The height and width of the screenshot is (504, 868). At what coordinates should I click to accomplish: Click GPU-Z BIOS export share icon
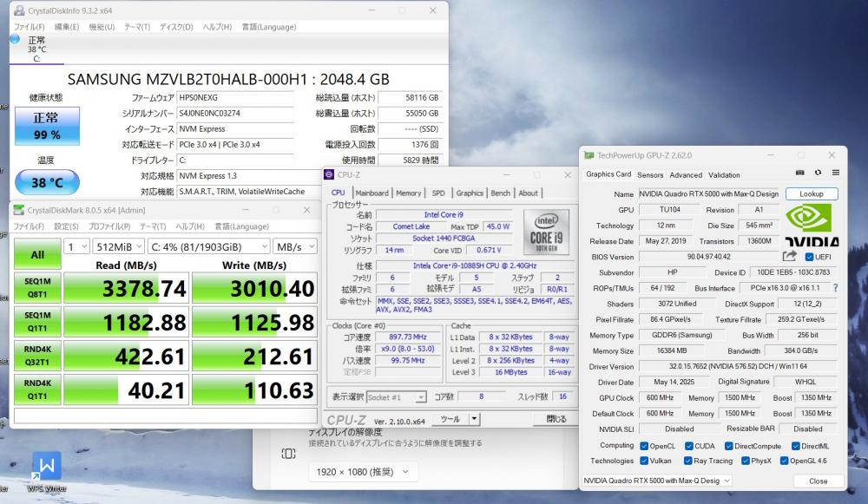point(789,256)
